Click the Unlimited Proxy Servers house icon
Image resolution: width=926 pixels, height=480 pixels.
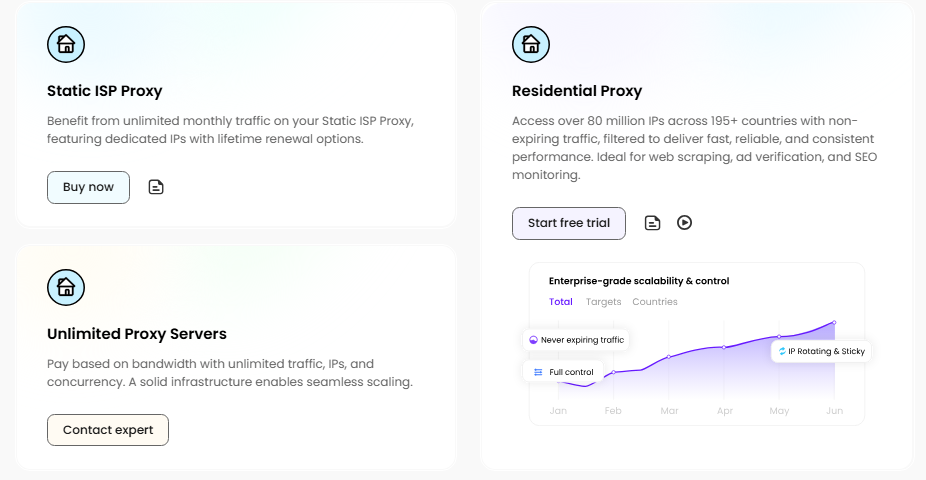coord(66,287)
